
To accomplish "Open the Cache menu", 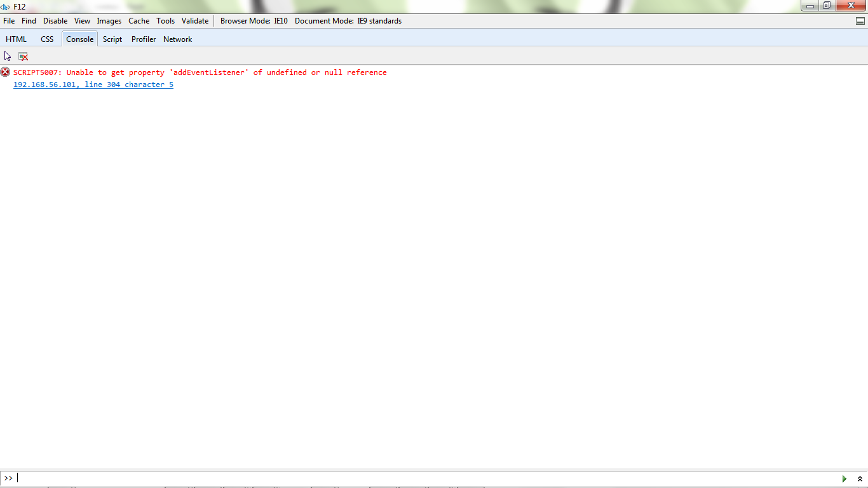I will [x=139, y=21].
